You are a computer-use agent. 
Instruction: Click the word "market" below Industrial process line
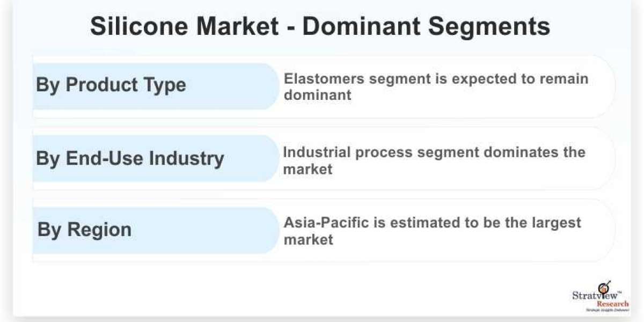(308, 169)
